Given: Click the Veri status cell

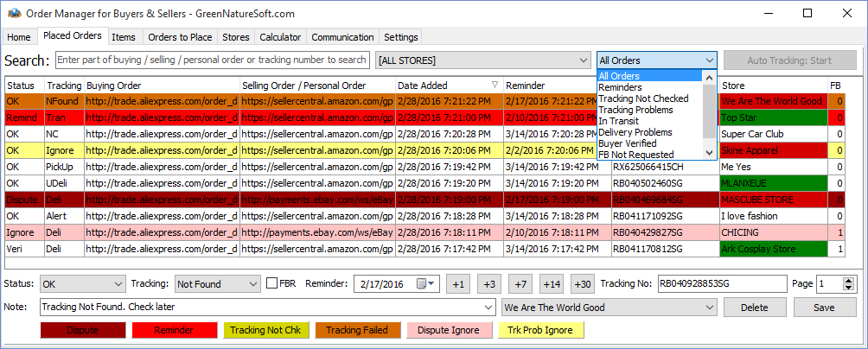Looking at the screenshot, I should coord(24,249).
